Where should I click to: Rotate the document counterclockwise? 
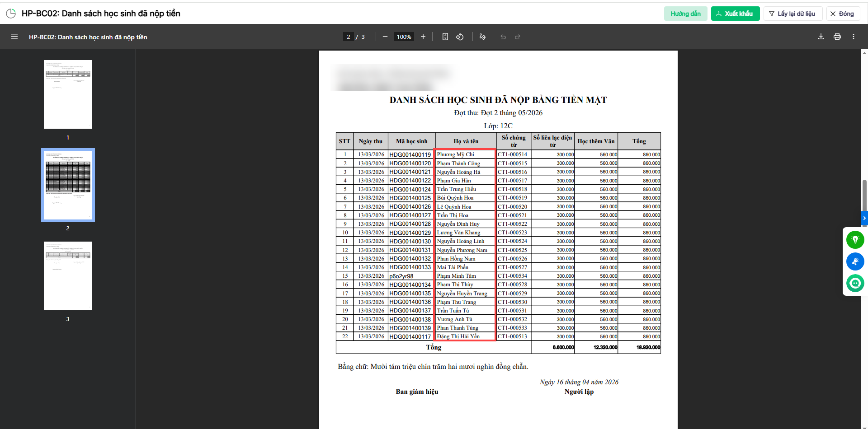pyautogui.click(x=460, y=37)
